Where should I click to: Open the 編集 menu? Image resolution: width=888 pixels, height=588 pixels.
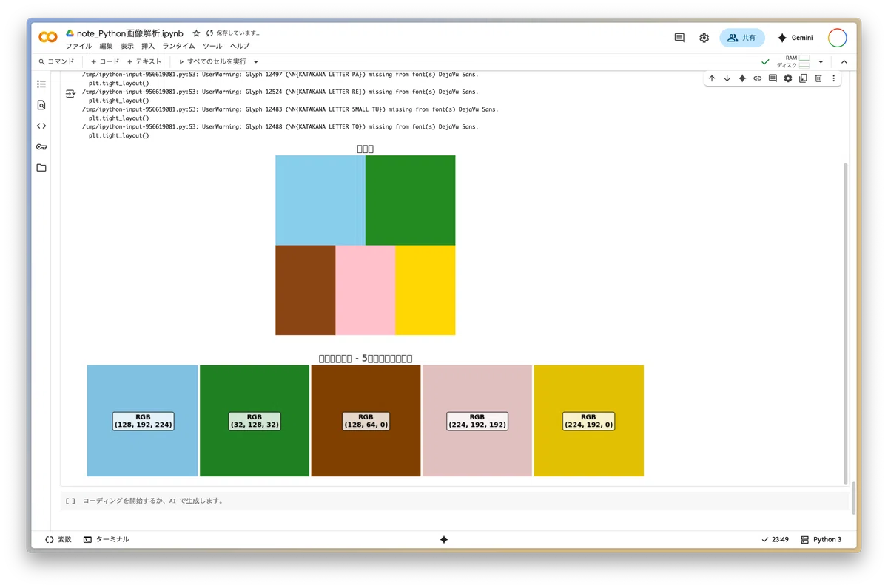(107, 46)
